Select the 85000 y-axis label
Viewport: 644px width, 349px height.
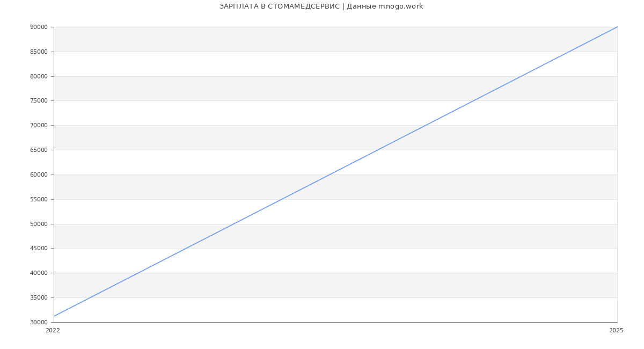tap(39, 52)
